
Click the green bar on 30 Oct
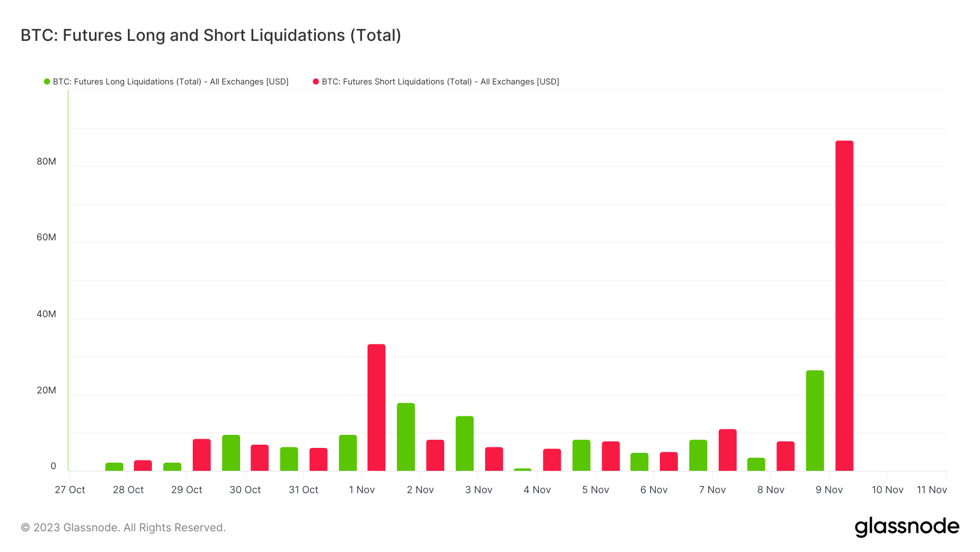(231, 453)
